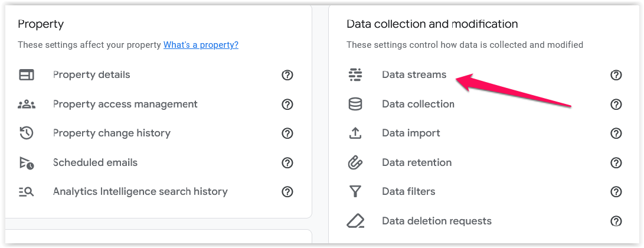
Task: Click the Property access management people icon
Action: coord(27,105)
